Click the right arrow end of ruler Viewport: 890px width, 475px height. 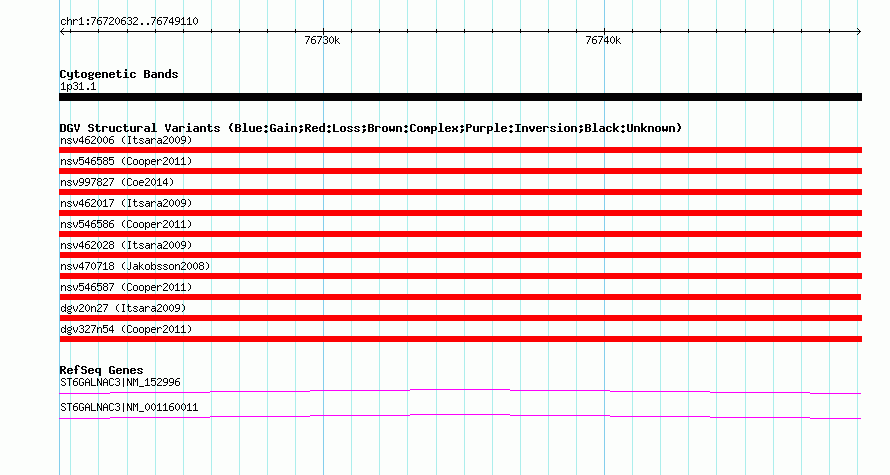click(x=859, y=32)
